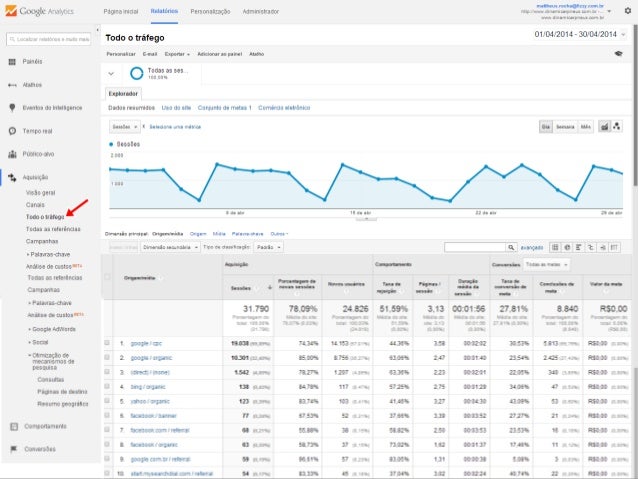This screenshot has width=638, height=479.
Task: Click the Semana time granularity button
Action: point(565,127)
